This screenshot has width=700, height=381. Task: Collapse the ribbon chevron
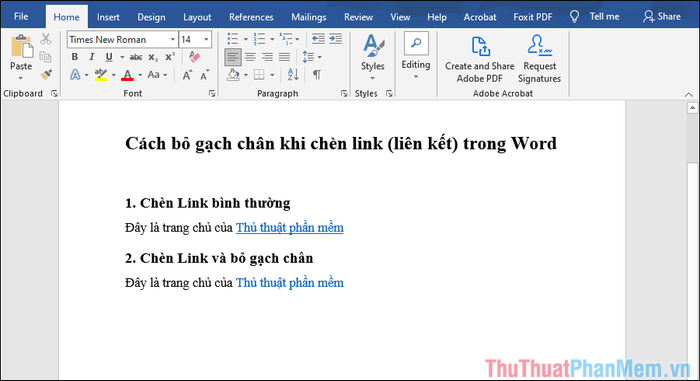click(689, 94)
